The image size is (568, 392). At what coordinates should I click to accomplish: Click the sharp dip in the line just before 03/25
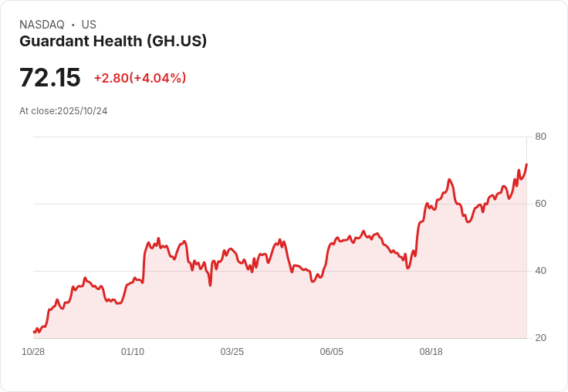click(x=210, y=285)
